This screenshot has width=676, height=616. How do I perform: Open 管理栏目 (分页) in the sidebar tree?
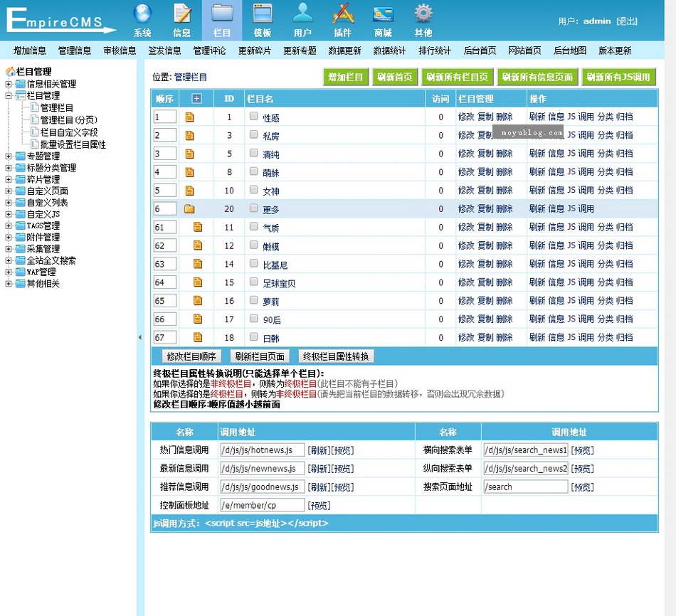coord(69,120)
